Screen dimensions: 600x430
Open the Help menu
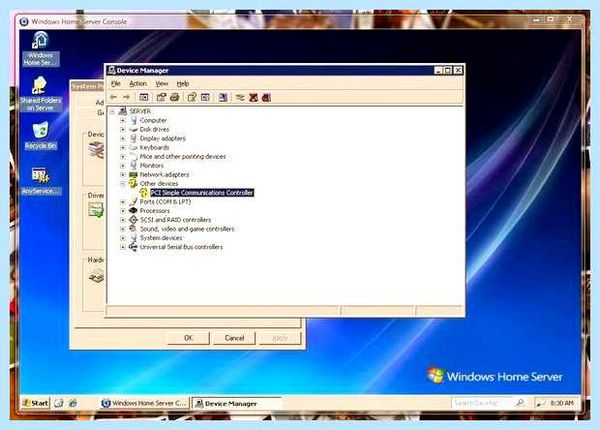pyautogui.click(x=183, y=83)
